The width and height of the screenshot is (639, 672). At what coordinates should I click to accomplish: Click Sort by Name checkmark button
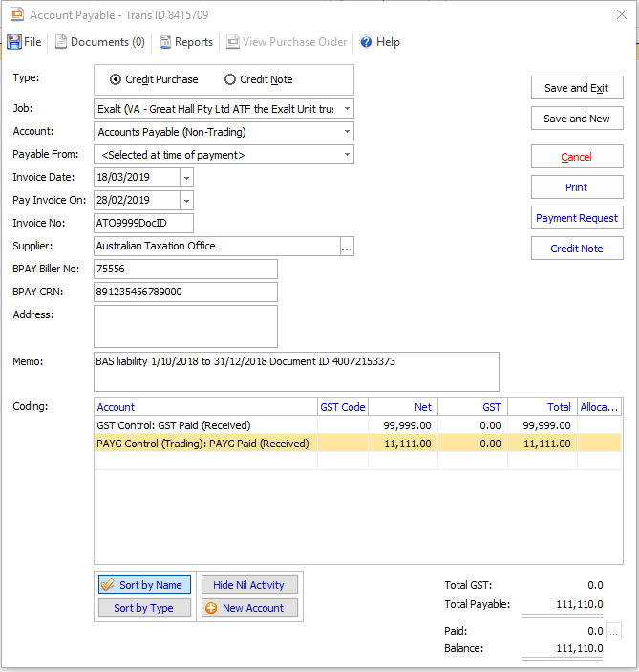pos(145,585)
